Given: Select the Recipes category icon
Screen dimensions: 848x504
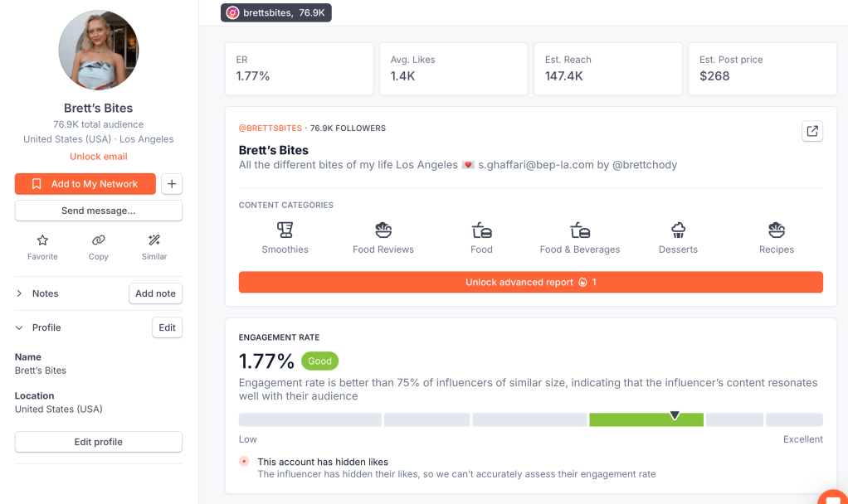Looking at the screenshot, I should point(776,230).
